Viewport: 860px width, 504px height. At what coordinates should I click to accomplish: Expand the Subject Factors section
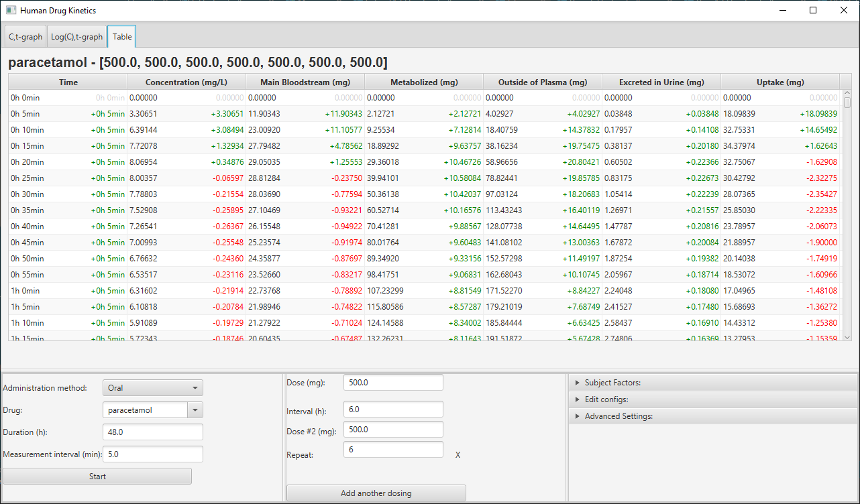point(612,383)
